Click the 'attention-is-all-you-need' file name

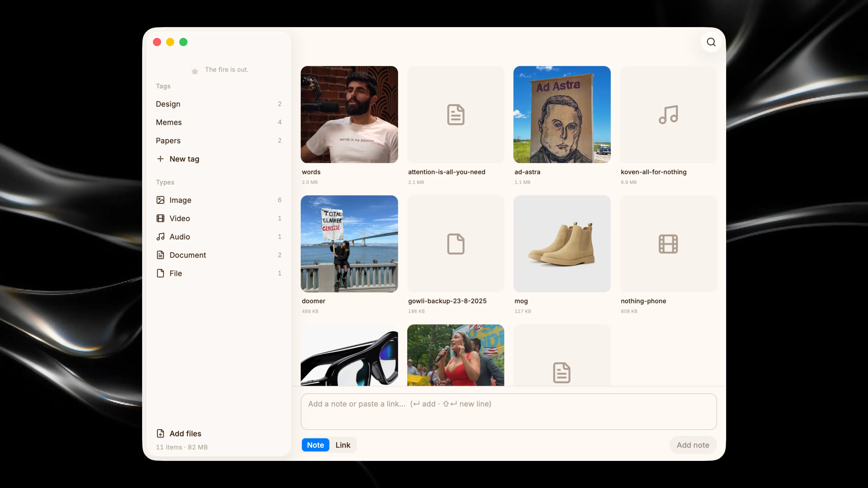coord(446,172)
